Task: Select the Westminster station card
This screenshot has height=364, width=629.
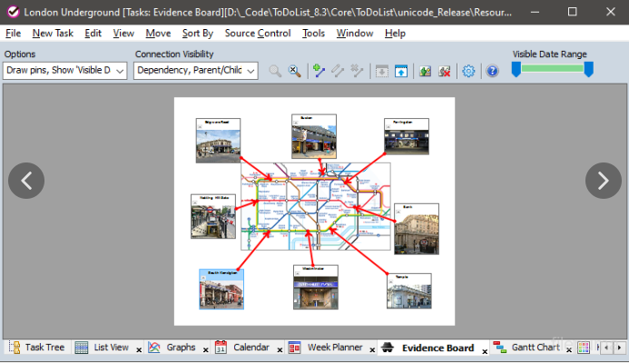Action: tap(316, 287)
